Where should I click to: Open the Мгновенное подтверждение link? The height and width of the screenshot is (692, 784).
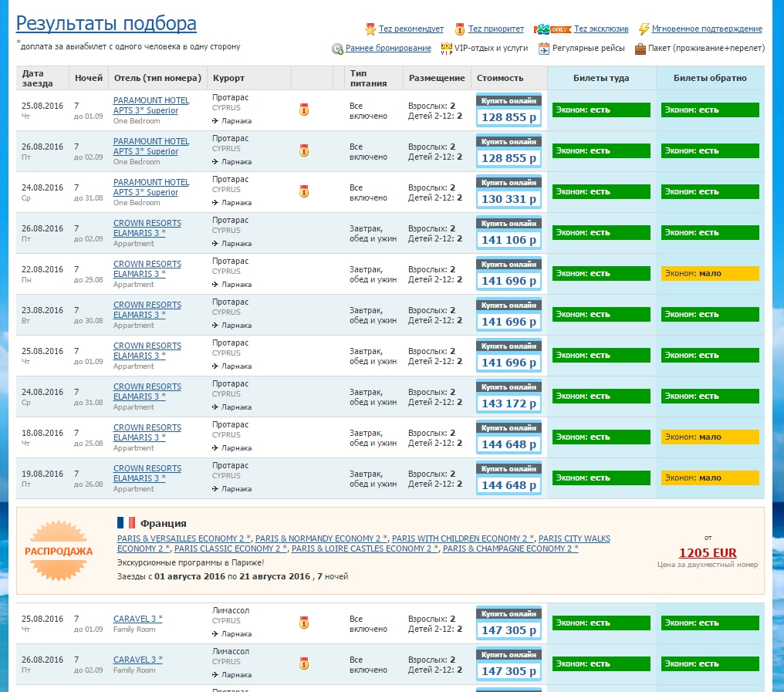point(707,29)
